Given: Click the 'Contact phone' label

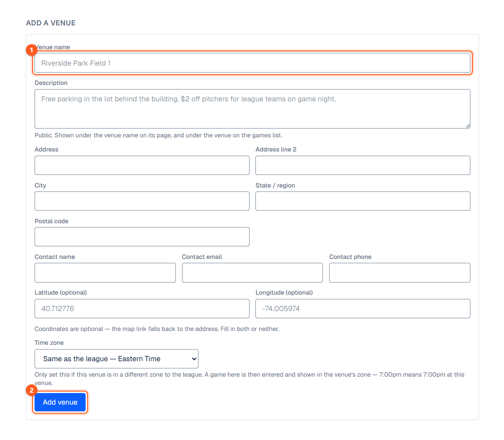Looking at the screenshot, I should pyautogui.click(x=350, y=257).
